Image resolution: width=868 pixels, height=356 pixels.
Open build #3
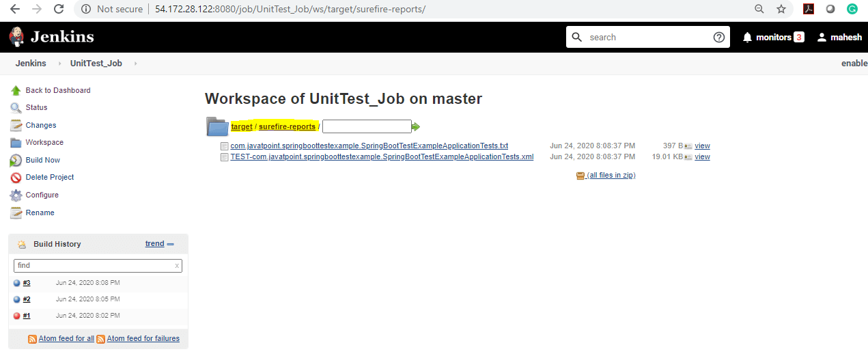point(27,283)
